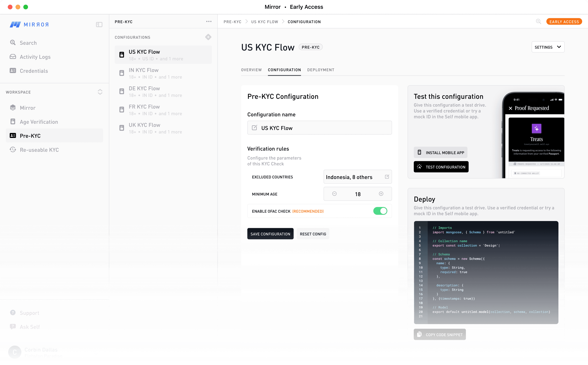The image size is (588, 365).
Task: Collapse the sidebar panel icon
Action: pyautogui.click(x=99, y=24)
